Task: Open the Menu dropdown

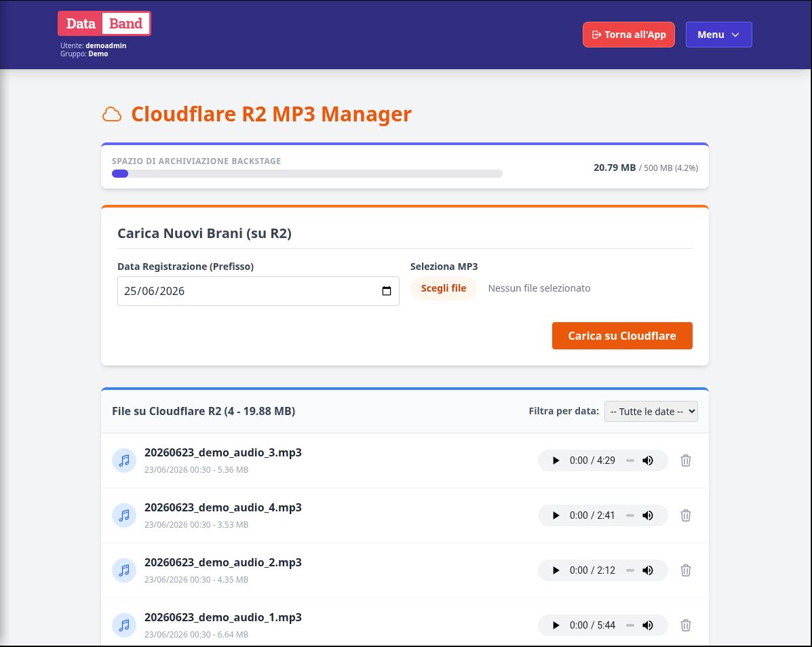Action: point(719,35)
